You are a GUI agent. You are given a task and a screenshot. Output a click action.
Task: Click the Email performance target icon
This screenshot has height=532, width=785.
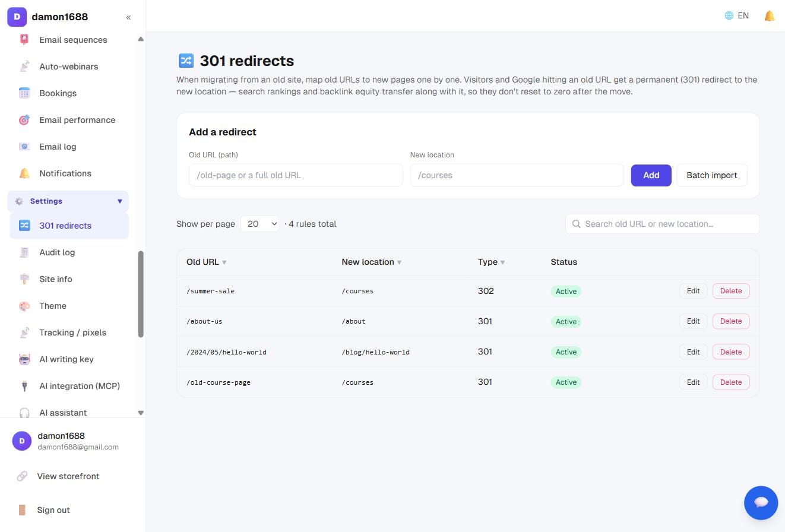tap(24, 120)
